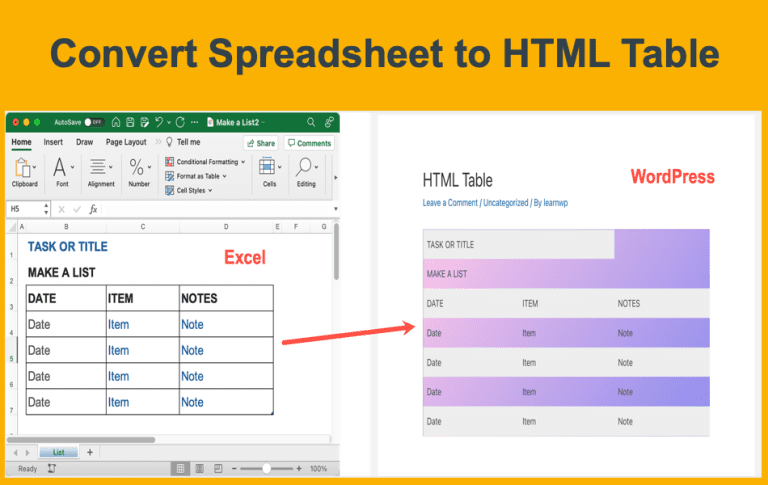Click the search magnifier in Excel title bar
The image size is (768, 485).
tap(311, 122)
